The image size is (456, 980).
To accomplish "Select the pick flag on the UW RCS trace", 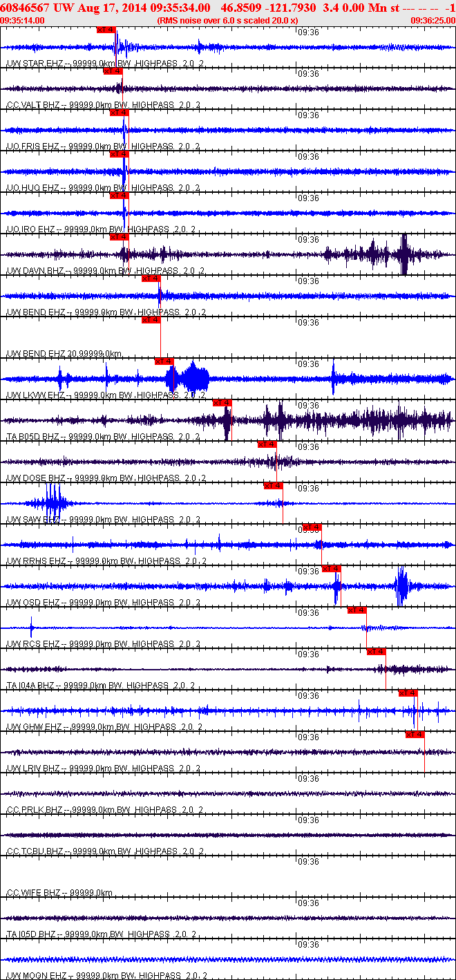I will click(x=357, y=610).
